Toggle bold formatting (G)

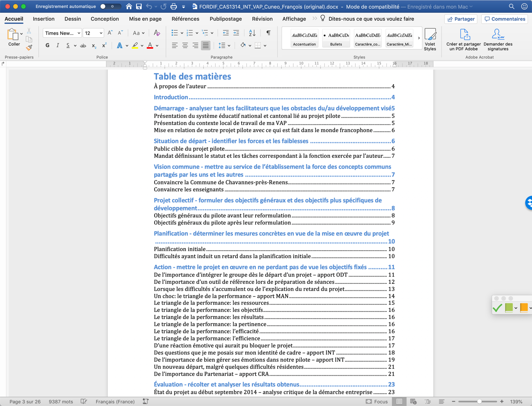pyautogui.click(x=47, y=46)
